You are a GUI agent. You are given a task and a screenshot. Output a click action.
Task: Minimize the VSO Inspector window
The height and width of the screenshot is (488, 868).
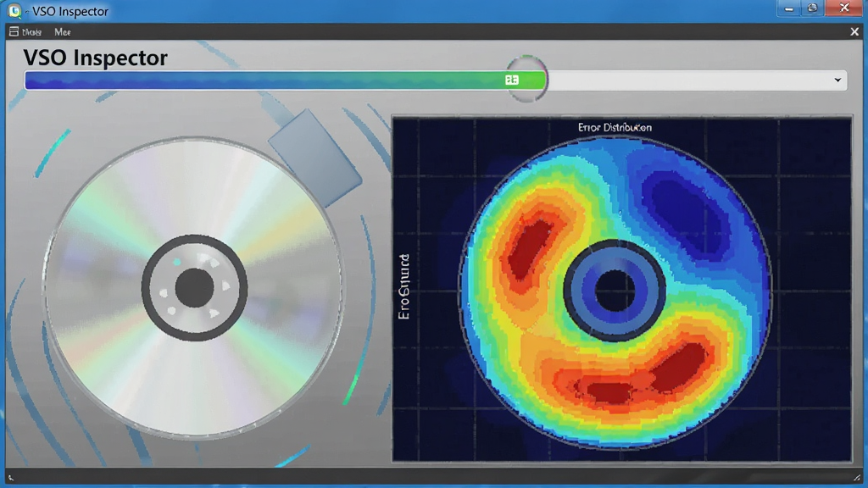pos(789,8)
